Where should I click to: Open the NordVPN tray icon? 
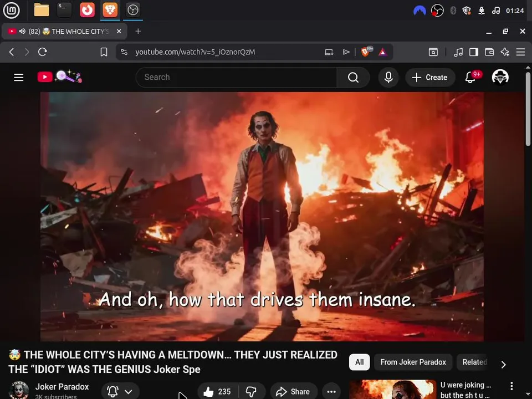coord(420,11)
